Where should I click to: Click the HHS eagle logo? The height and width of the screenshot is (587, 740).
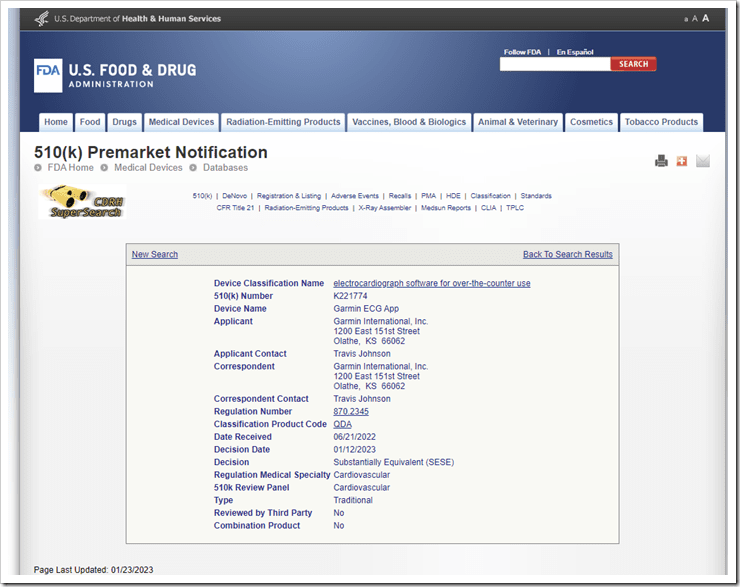coord(42,19)
